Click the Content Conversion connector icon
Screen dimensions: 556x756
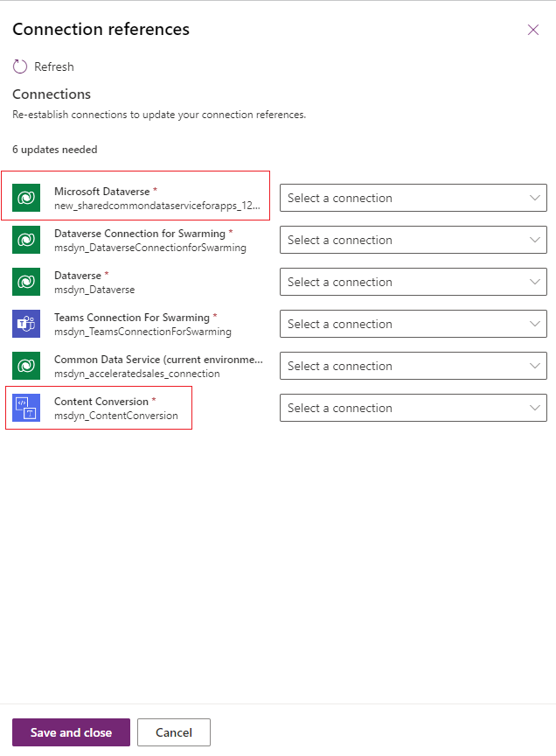[x=25, y=408]
